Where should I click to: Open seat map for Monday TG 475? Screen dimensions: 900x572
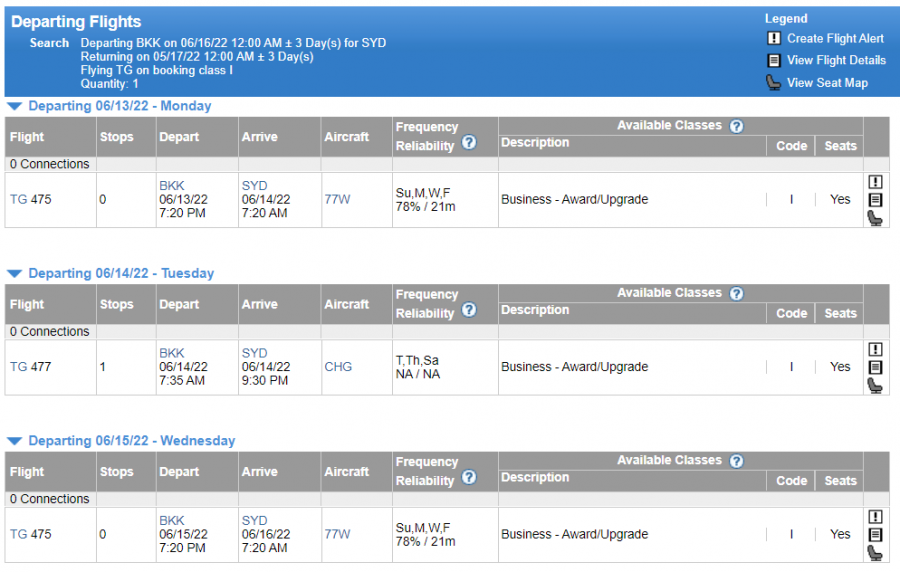tap(875, 218)
